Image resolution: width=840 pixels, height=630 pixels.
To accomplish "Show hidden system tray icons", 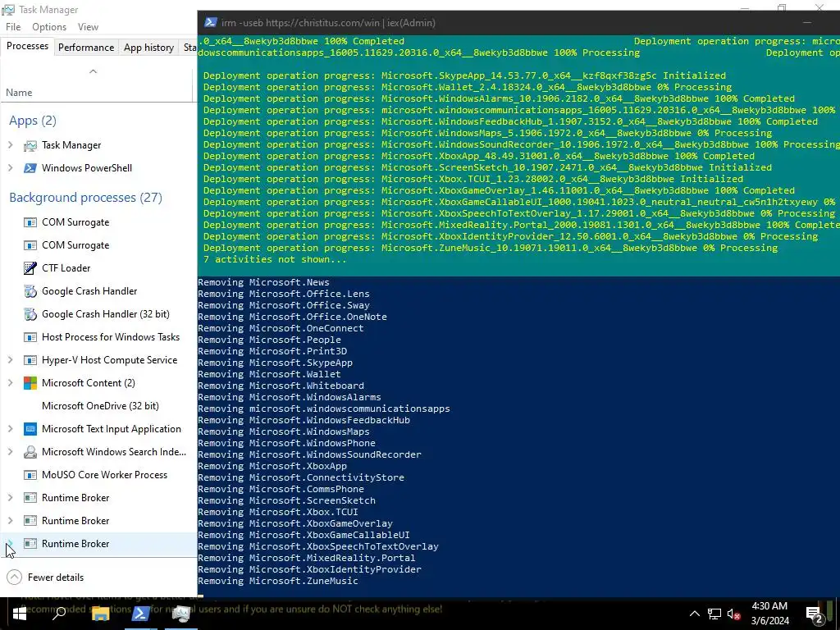I will (x=694, y=614).
